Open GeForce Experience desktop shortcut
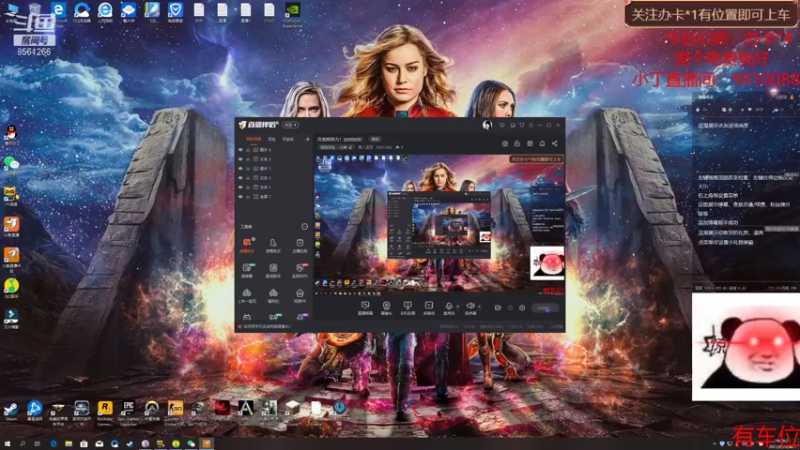 point(292,14)
